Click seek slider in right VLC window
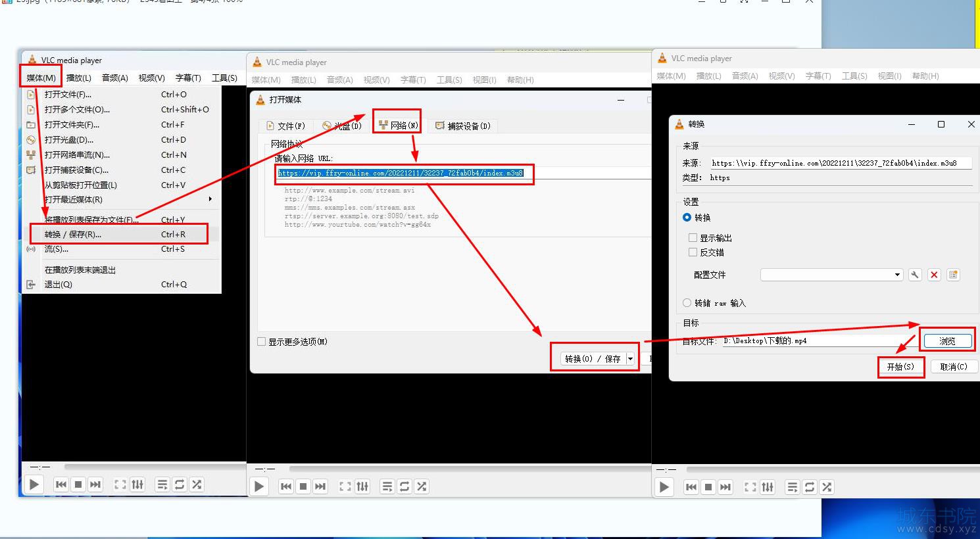This screenshot has width=980, height=539. coord(832,469)
